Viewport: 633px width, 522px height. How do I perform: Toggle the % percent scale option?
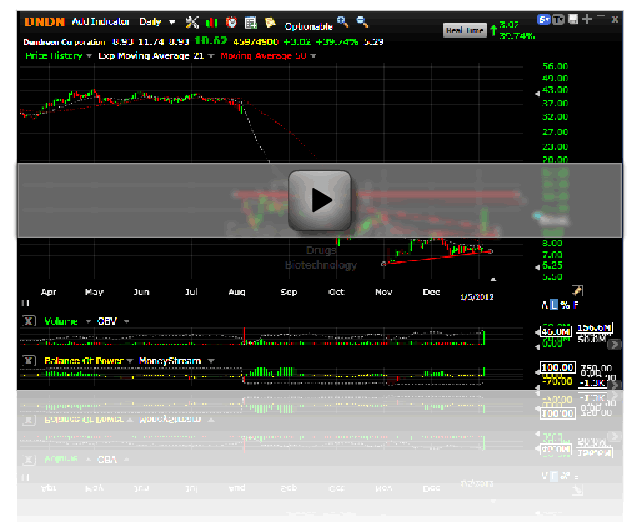tap(563, 305)
